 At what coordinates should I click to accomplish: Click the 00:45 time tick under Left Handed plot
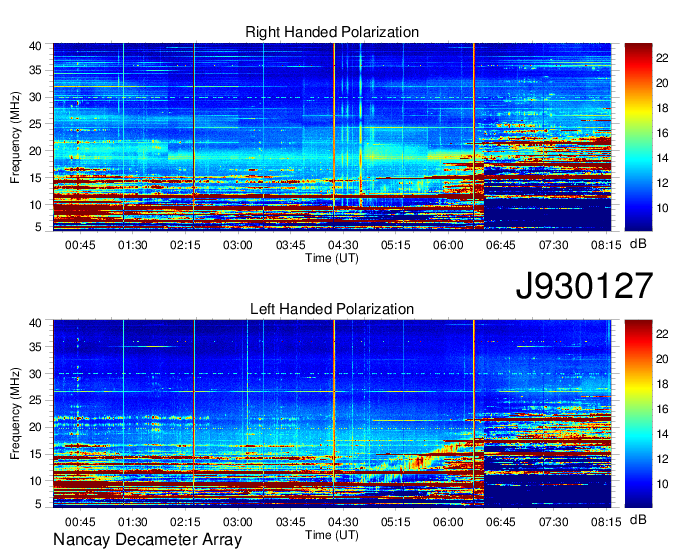click(x=80, y=522)
